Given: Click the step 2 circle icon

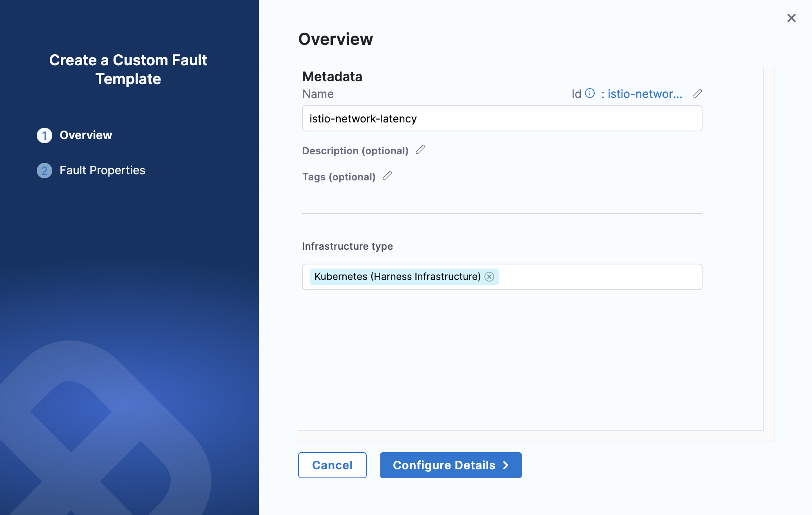Looking at the screenshot, I should point(45,171).
